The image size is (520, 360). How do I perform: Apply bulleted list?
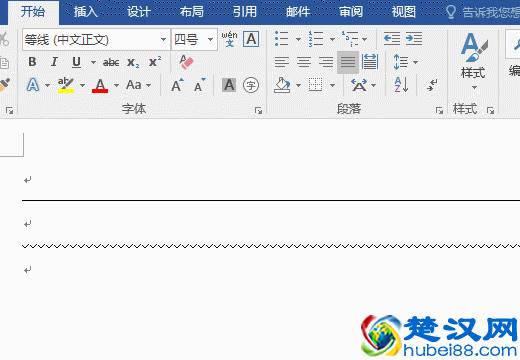282,39
